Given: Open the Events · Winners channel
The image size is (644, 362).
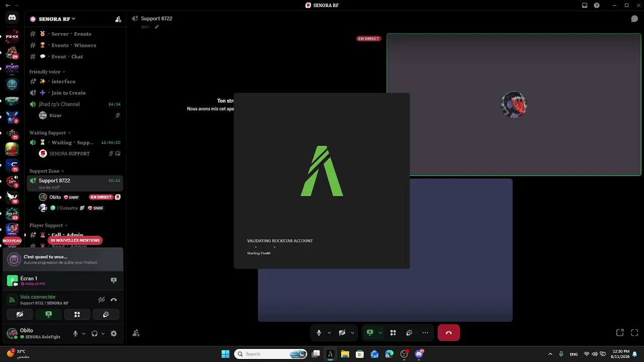Looking at the screenshot, I should (x=75, y=45).
